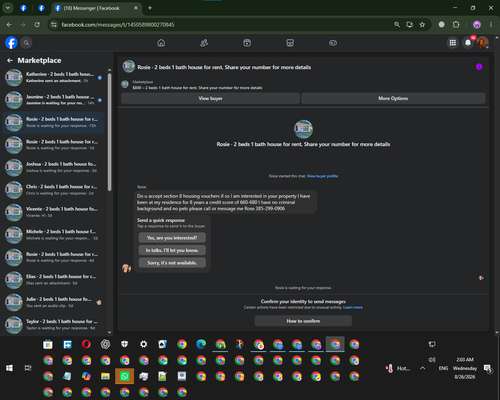Open the account profile picture menu
The image size is (500, 400).
pos(482,43)
